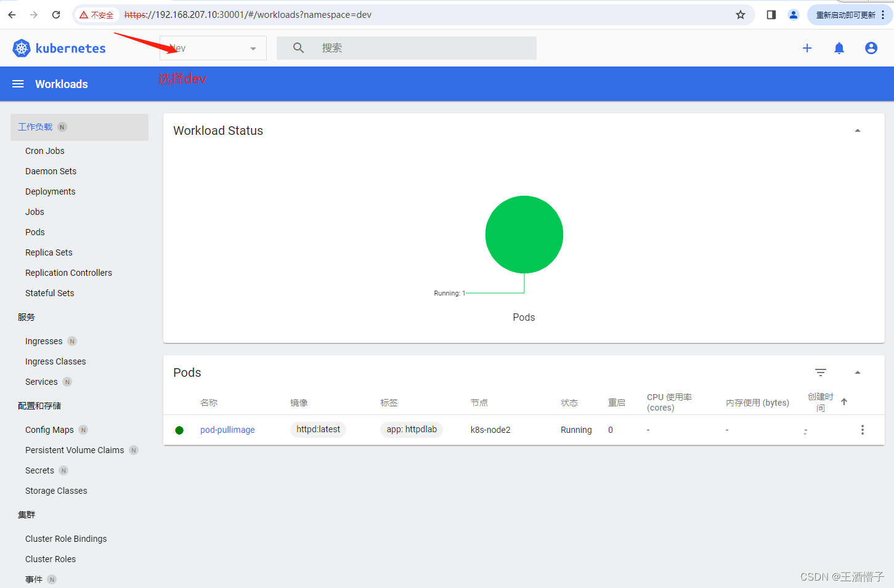Image resolution: width=894 pixels, height=588 pixels.
Task: Open Cluster Role Bindings in the sidebar
Action: (66, 539)
